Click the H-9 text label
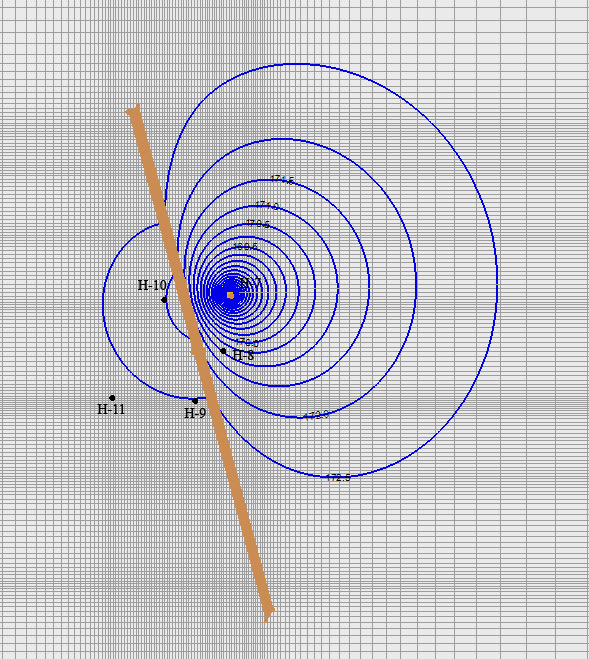The width and height of the screenshot is (589, 659). 195,413
